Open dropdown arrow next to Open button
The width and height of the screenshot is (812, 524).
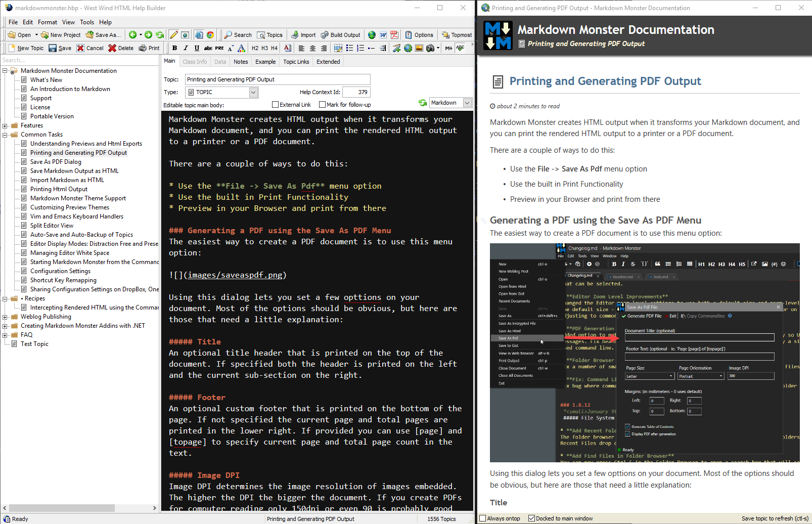tap(36, 35)
